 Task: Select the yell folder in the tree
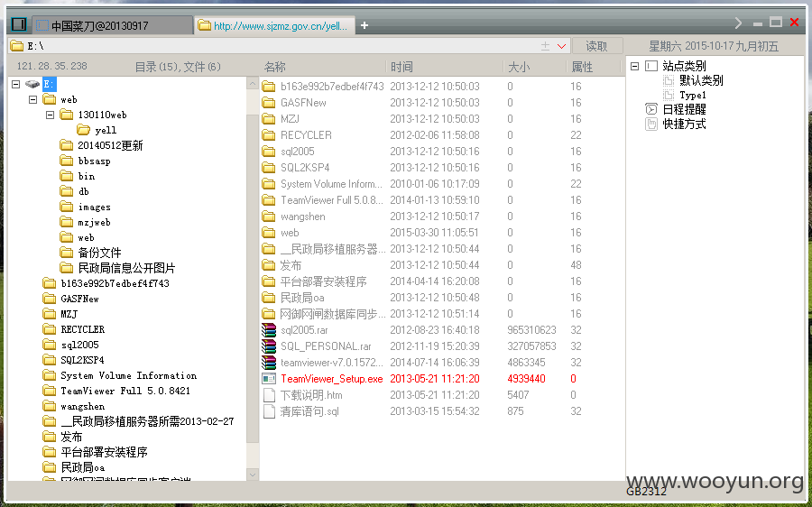(x=106, y=130)
